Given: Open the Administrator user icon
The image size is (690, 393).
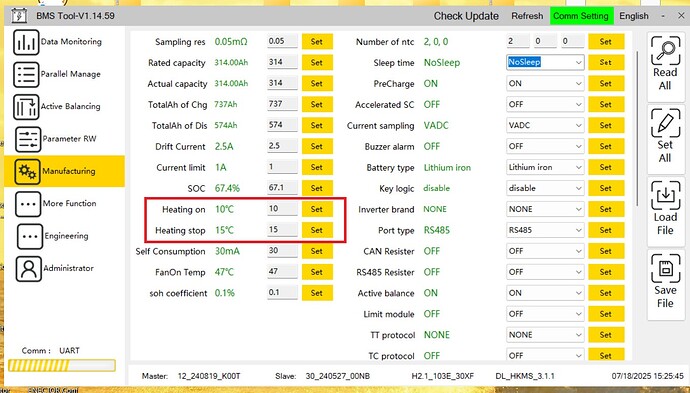Looking at the screenshot, I should 29,268.
